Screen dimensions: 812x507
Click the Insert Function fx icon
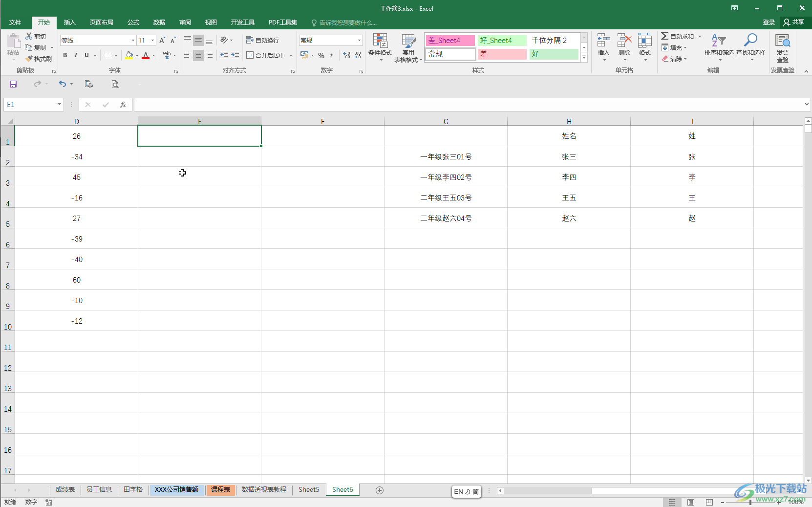(x=123, y=105)
